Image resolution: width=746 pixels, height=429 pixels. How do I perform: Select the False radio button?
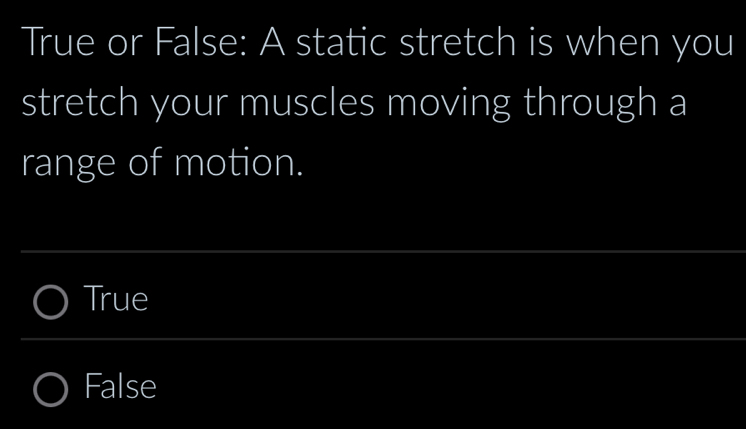point(52,388)
